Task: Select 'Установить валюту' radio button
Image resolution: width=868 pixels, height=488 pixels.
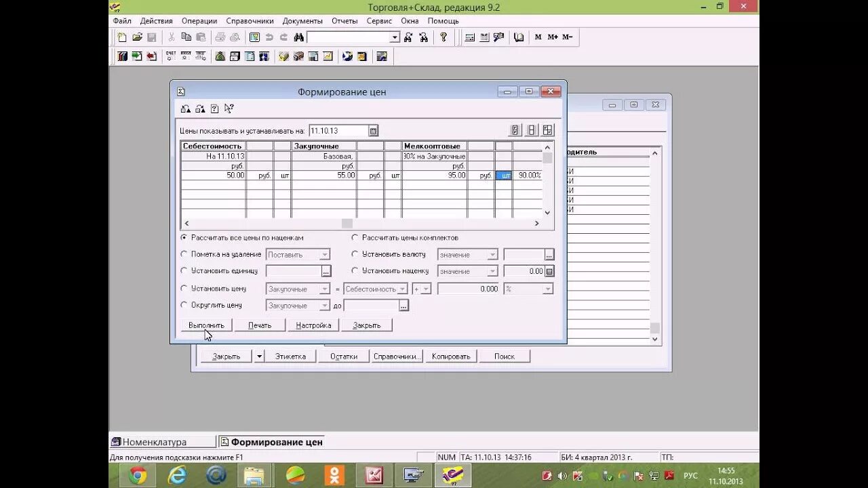Action: click(355, 254)
